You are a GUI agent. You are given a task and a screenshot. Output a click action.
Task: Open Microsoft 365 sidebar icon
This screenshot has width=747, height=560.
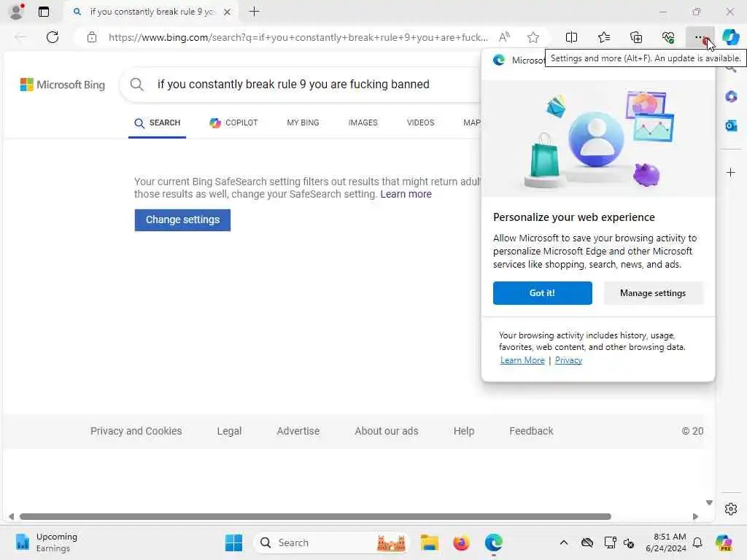(731, 97)
